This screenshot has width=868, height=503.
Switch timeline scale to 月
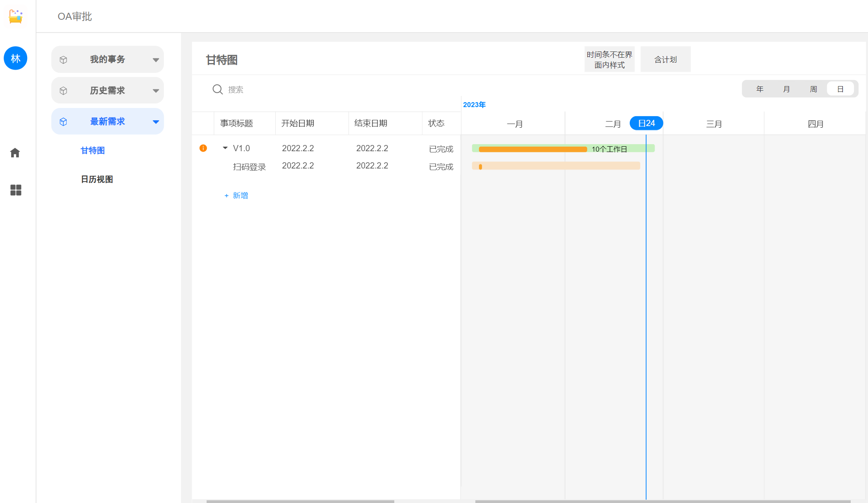787,89
